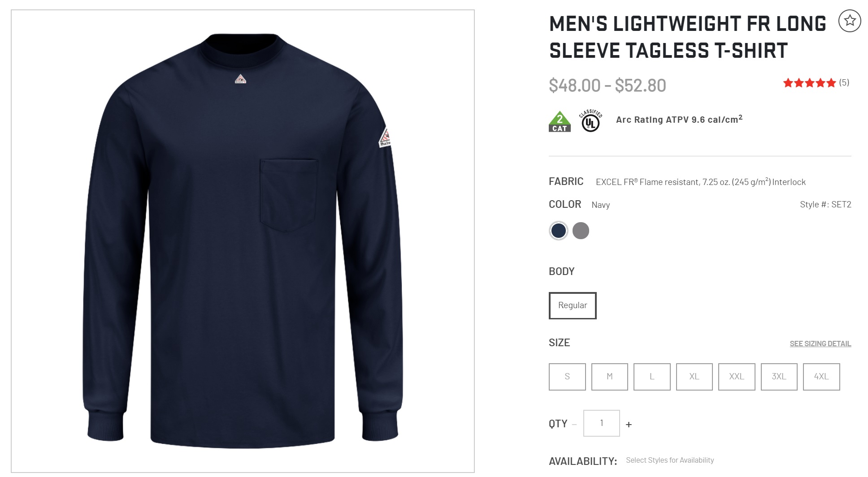Screen dimensions: 868x477
Task: Decrease quantity with the minus button
Action: (x=574, y=424)
